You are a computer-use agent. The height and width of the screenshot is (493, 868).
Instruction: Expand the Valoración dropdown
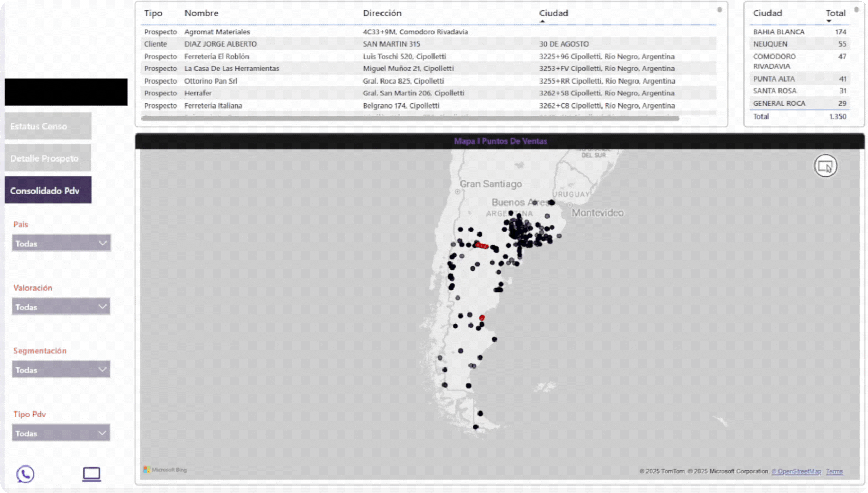point(61,307)
